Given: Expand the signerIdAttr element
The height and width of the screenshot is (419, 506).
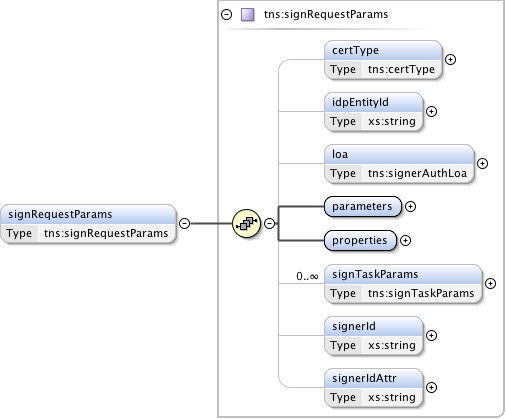Looking at the screenshot, I should click(431, 388).
